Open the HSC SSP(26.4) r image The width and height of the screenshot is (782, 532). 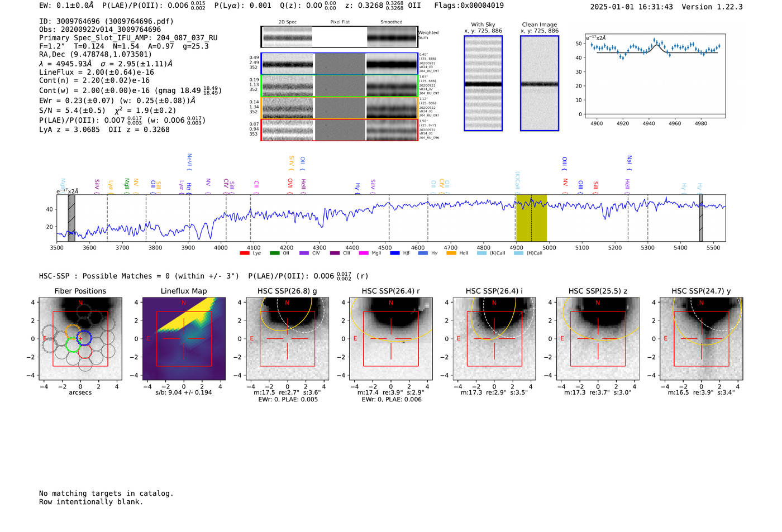[x=391, y=338]
